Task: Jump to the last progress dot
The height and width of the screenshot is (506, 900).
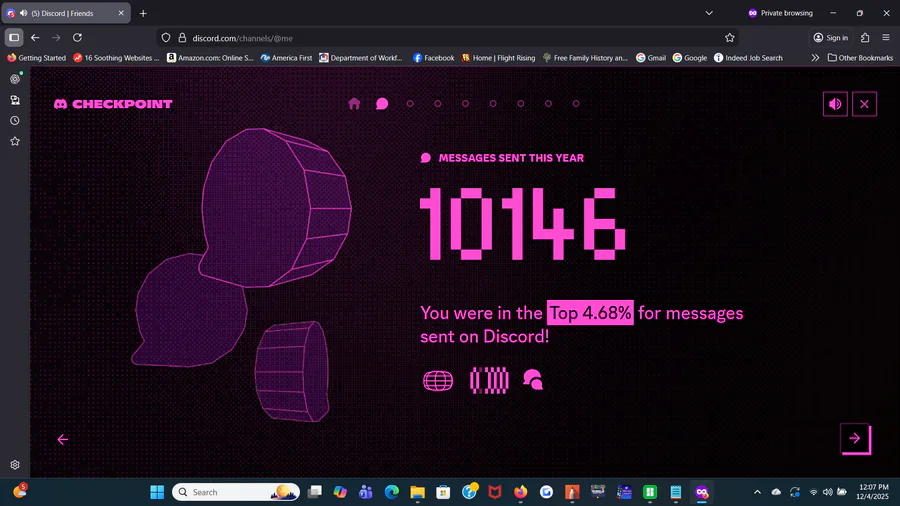Action: point(576,104)
